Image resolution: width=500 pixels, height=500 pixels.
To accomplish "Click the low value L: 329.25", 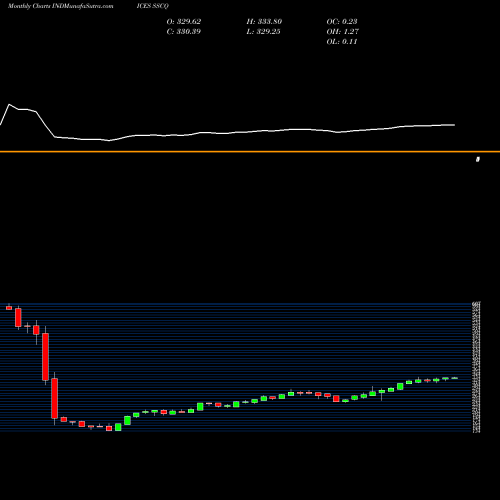I will 263,32.
